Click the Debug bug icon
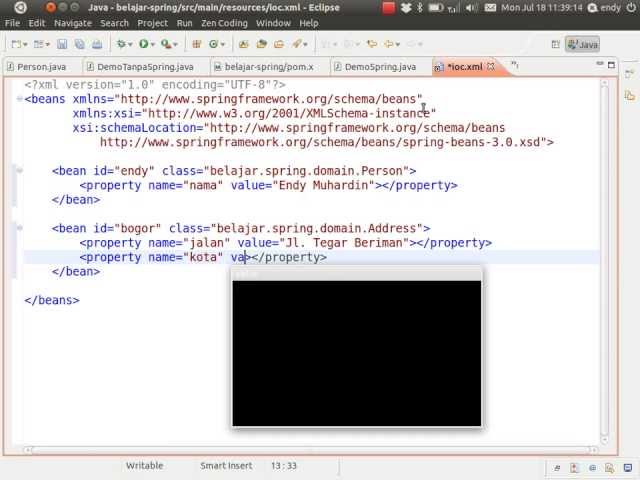 point(121,44)
